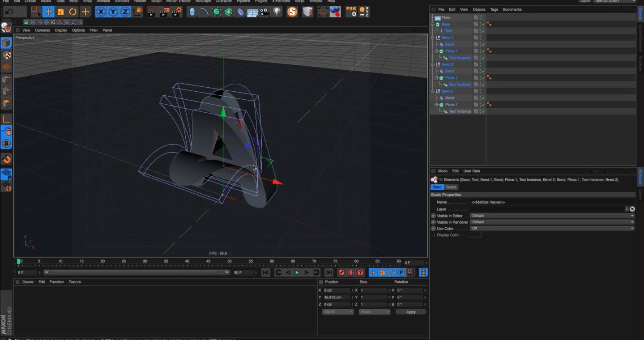This screenshot has width=644, height=340.
Task: Open the viewport Cameras menu
Action: [x=43, y=30]
